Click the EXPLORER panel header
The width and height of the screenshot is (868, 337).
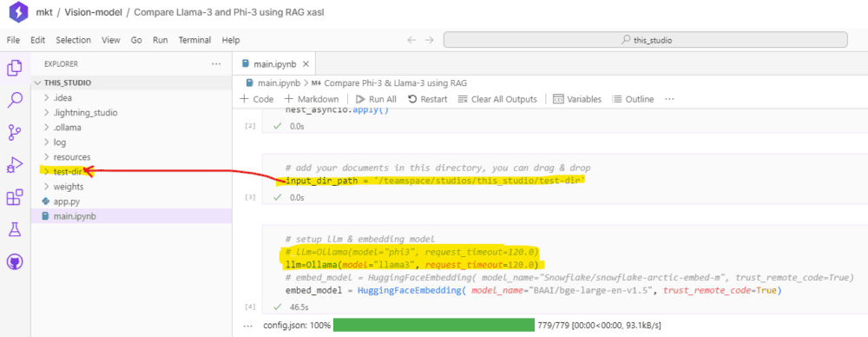click(61, 64)
